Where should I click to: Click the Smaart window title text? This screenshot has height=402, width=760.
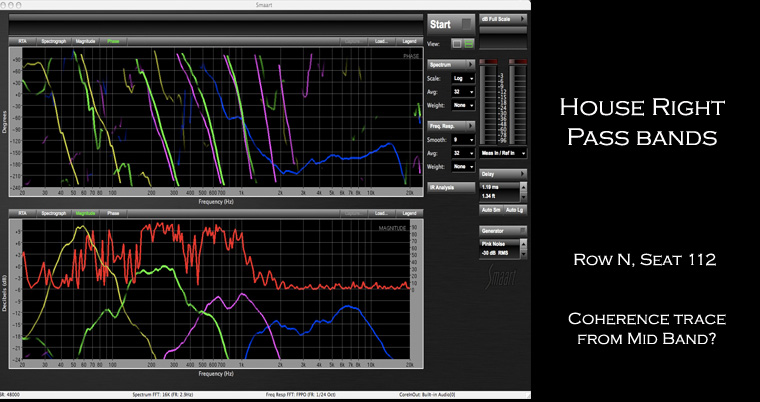pos(264,4)
